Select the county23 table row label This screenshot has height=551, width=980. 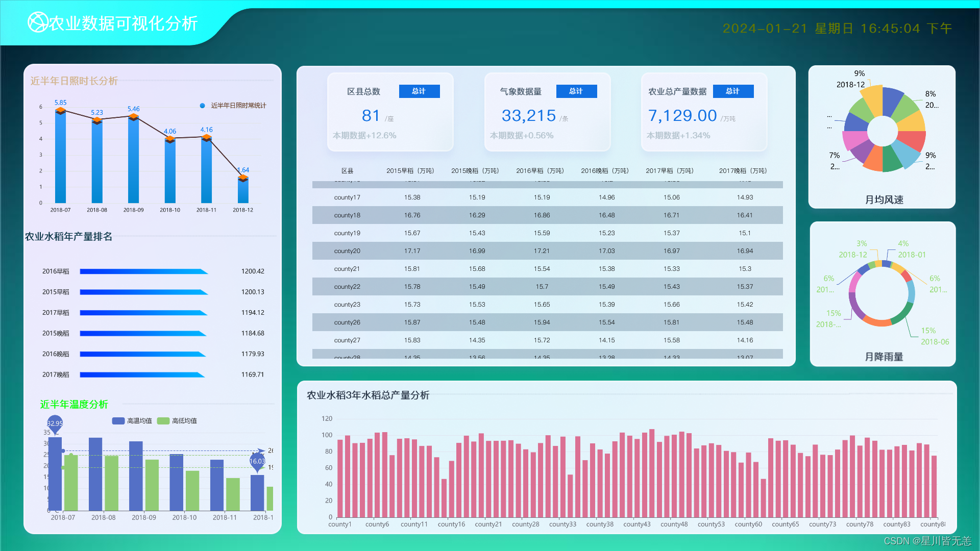pos(347,305)
